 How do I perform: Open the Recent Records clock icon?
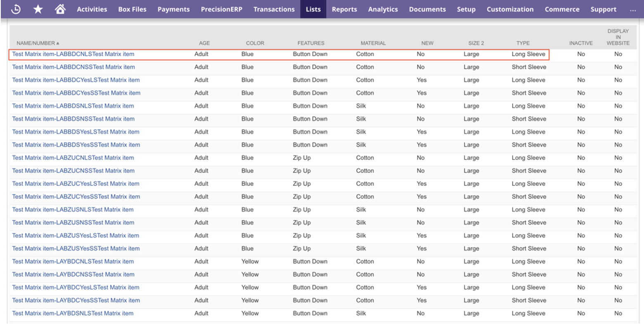tap(16, 9)
